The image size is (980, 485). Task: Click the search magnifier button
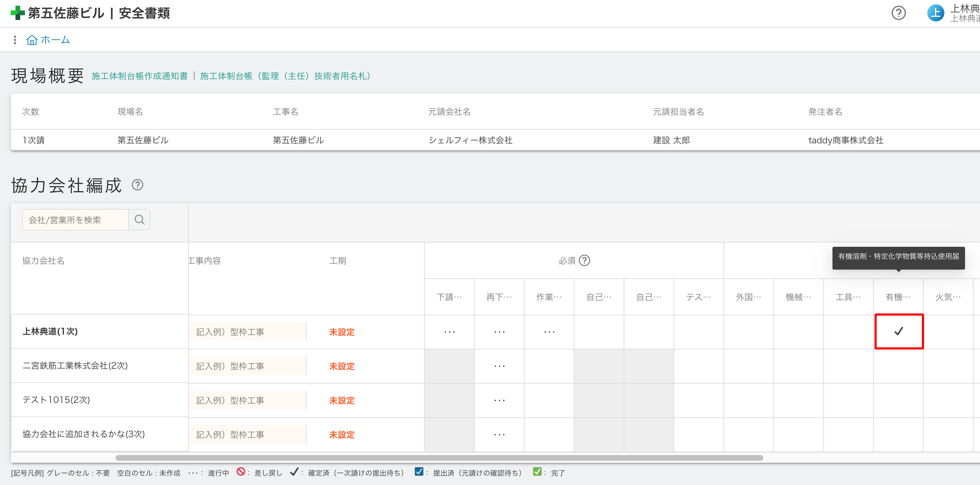pos(140,220)
